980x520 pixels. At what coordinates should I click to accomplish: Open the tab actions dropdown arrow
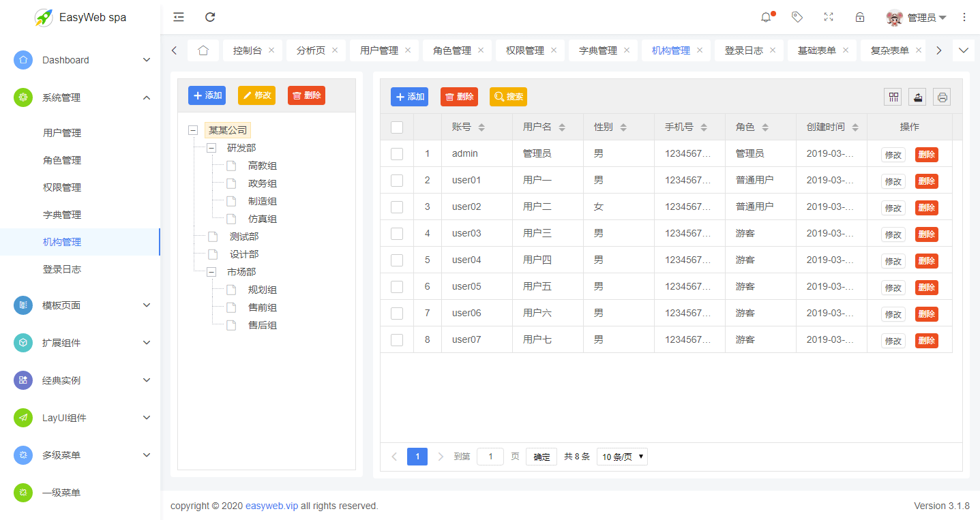click(964, 50)
